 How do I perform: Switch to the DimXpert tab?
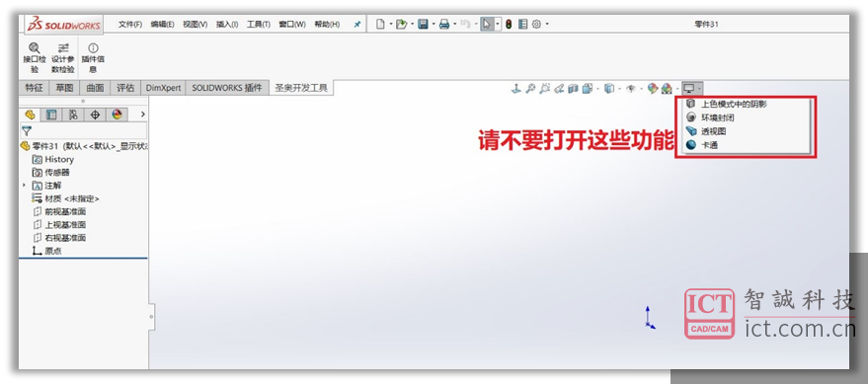pyautogui.click(x=163, y=88)
